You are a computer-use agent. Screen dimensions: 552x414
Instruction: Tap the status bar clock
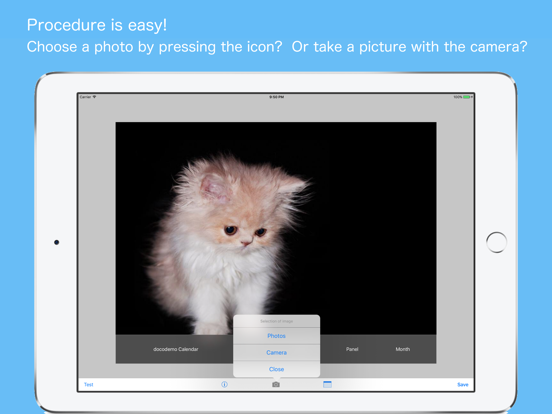pyautogui.click(x=277, y=97)
